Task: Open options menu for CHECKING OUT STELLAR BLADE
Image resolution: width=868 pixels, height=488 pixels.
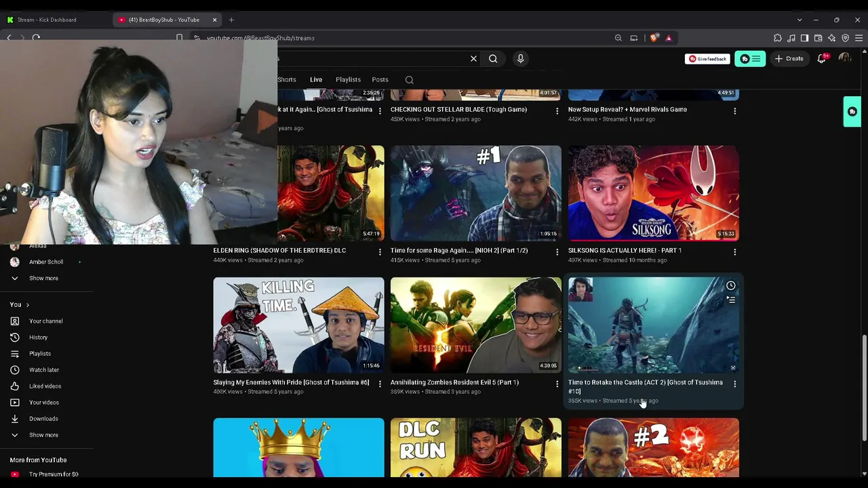Action: [x=557, y=111]
